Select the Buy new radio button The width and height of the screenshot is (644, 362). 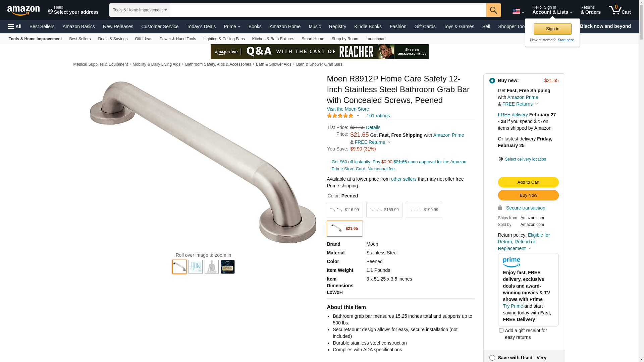pos(492,80)
